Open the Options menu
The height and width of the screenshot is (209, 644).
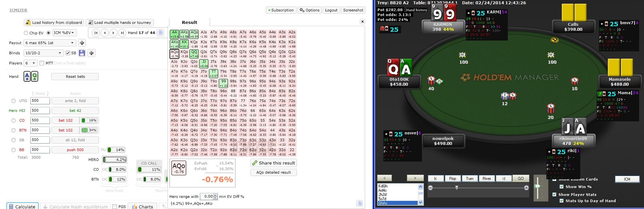point(309,10)
